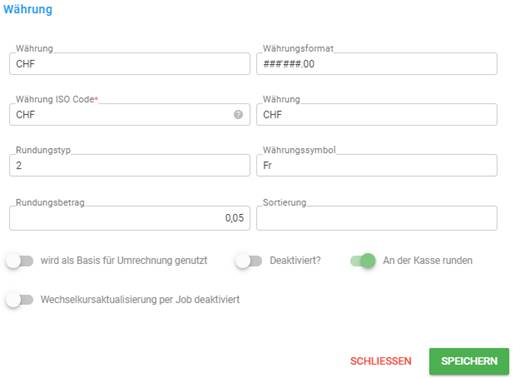Click the SCHLIESSEN button
The height and width of the screenshot is (378, 515).
coord(381,361)
